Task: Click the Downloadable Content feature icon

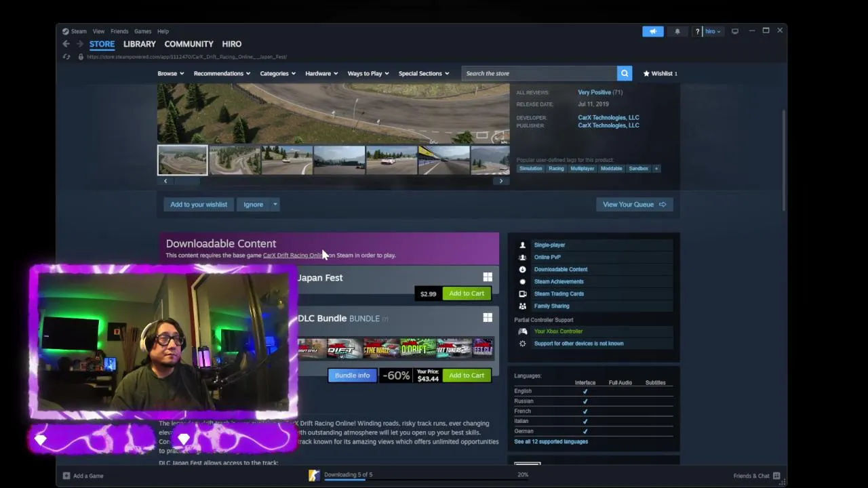Action: (522, 269)
